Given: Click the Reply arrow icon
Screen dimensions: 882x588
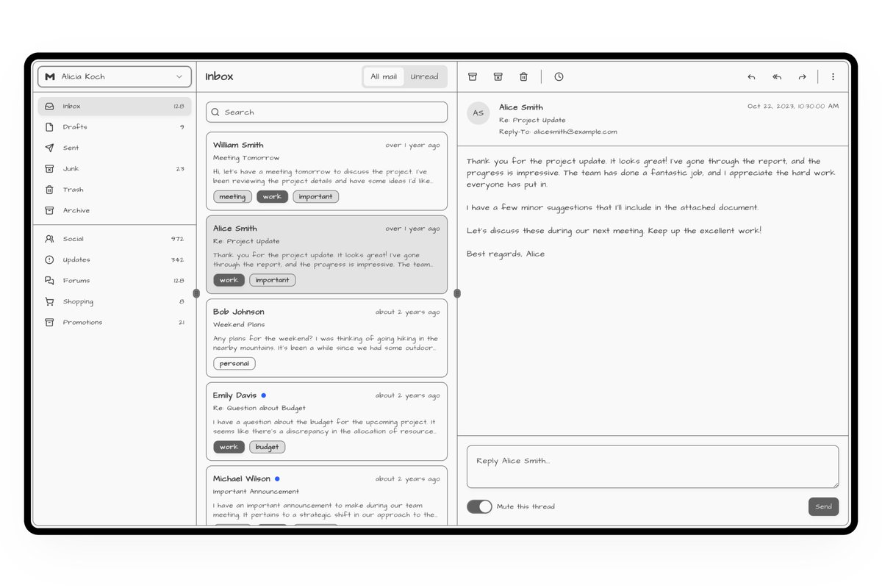Looking at the screenshot, I should point(751,76).
